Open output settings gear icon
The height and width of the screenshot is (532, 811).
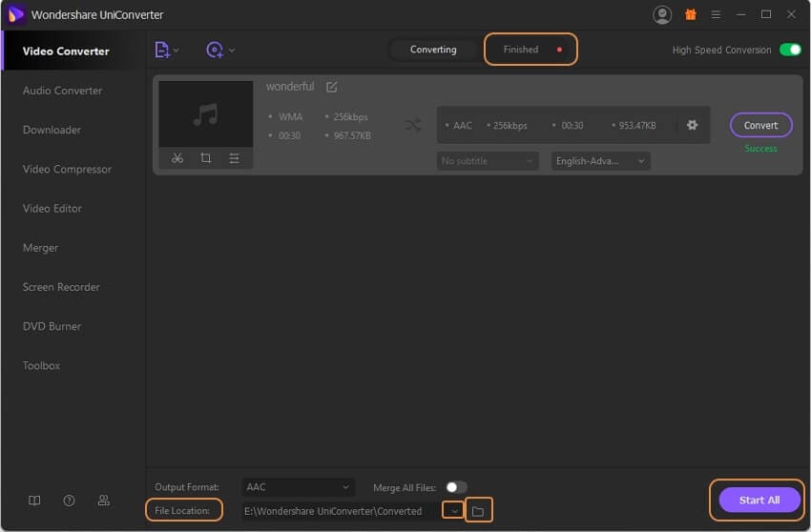tap(692, 125)
